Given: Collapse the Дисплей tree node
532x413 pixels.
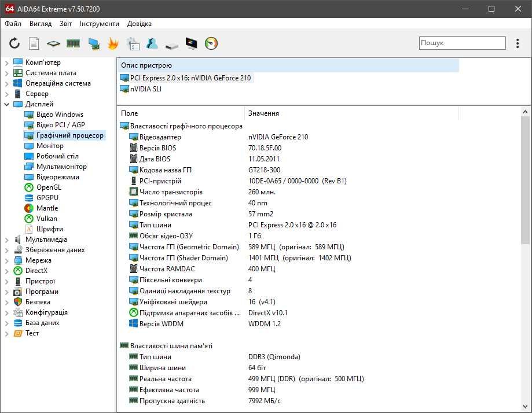Looking at the screenshot, I should click(x=7, y=104).
